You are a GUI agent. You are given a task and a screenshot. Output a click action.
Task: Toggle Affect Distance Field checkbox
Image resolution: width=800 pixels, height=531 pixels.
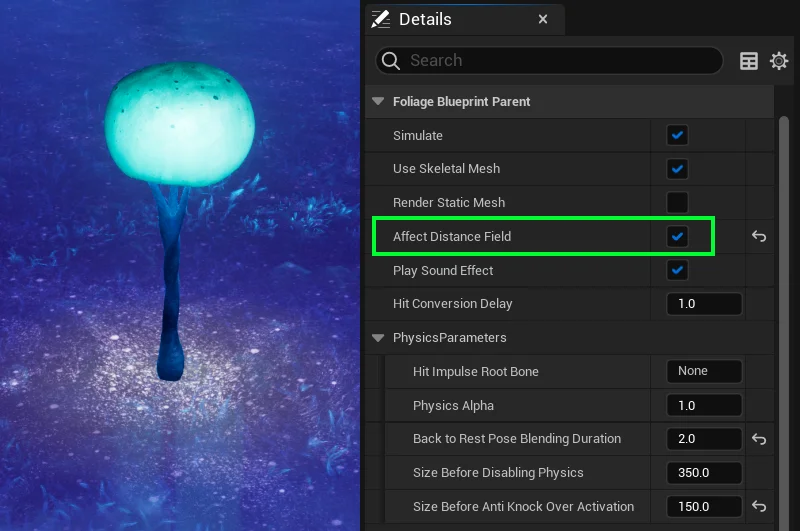[x=678, y=237]
